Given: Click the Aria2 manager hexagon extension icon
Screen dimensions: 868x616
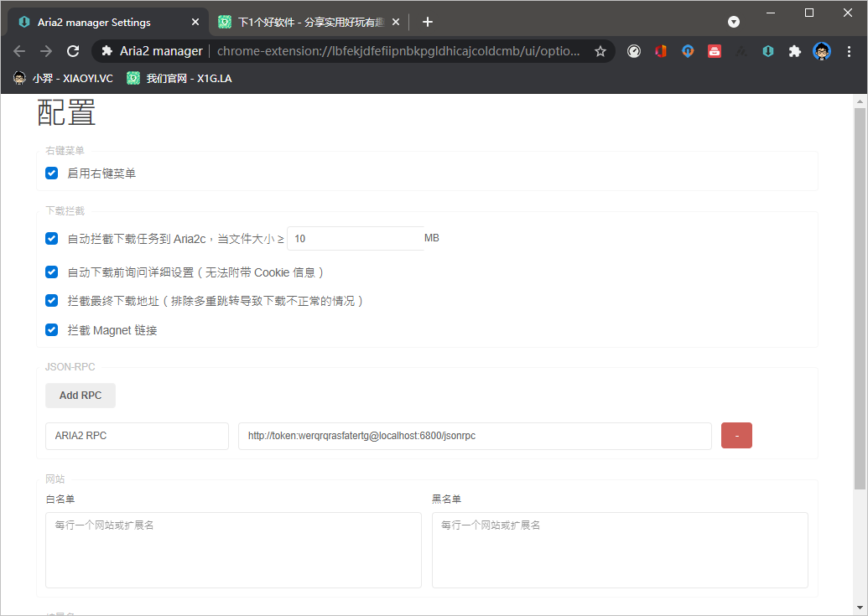Looking at the screenshot, I should click(767, 51).
